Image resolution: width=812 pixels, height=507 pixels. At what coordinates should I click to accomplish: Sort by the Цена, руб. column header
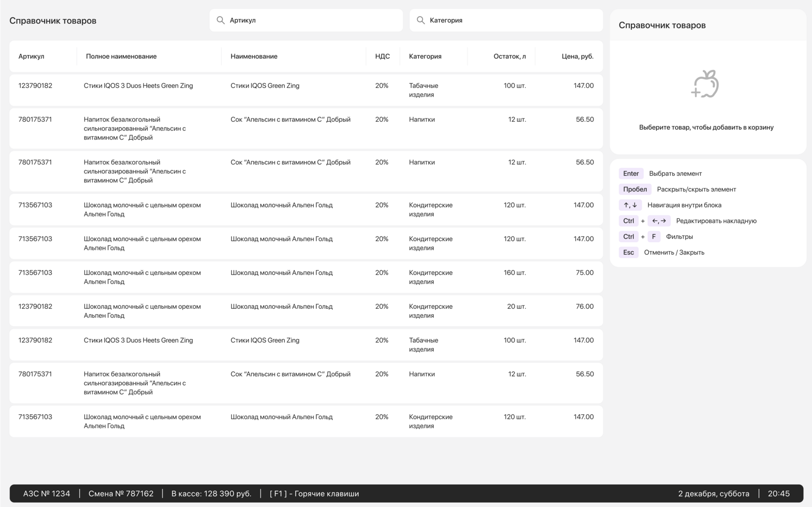(577, 57)
